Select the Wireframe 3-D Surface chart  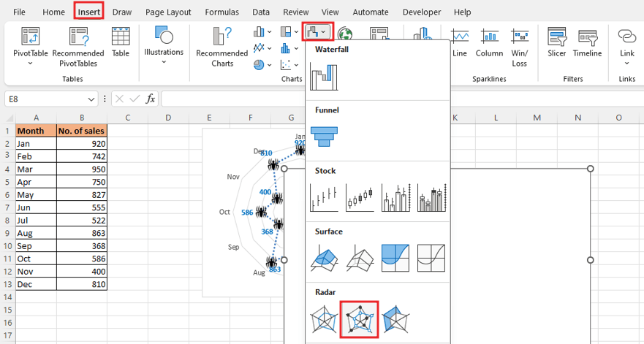pyautogui.click(x=360, y=259)
